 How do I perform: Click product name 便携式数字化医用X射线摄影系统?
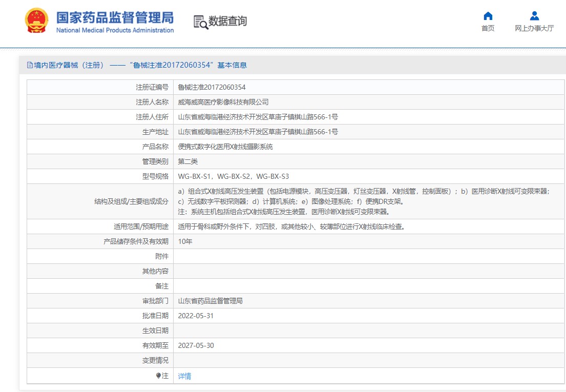[x=225, y=147]
